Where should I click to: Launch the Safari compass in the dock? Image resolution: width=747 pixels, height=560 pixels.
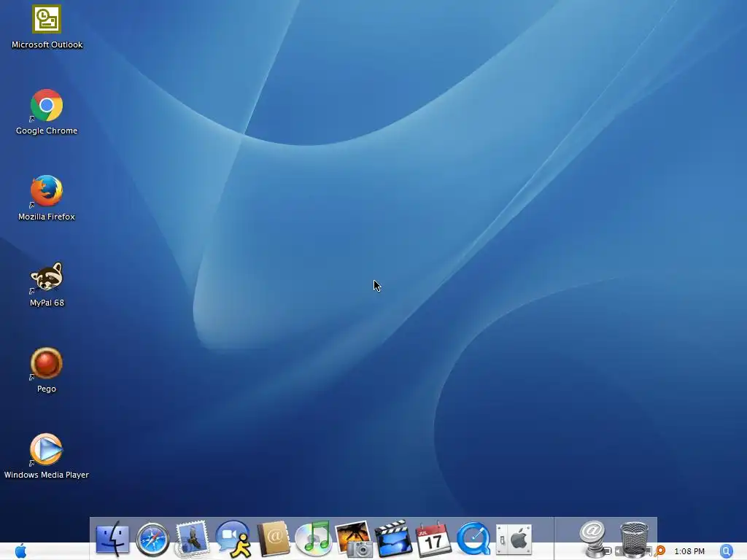[152, 540]
